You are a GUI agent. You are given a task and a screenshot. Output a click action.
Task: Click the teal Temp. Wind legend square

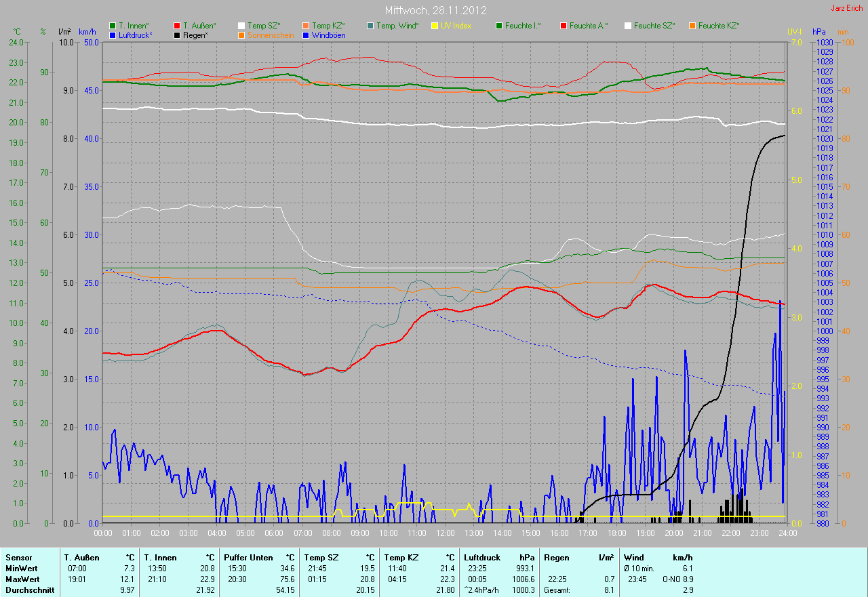(370, 26)
